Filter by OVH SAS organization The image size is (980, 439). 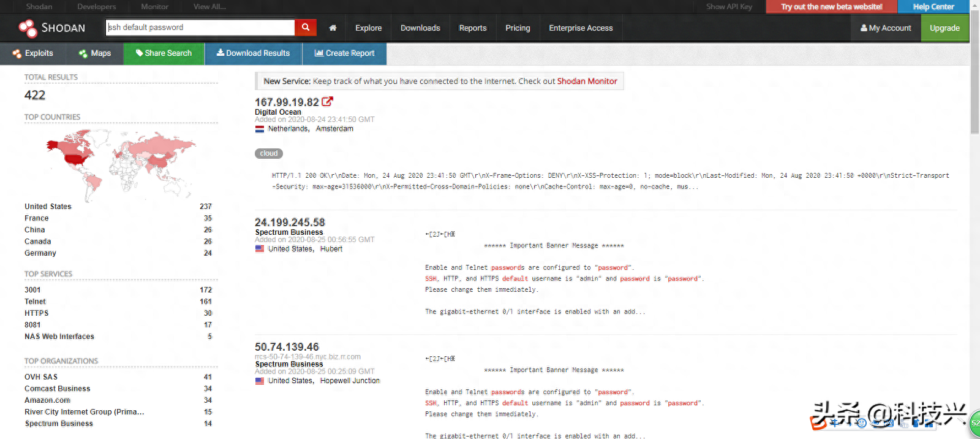click(x=41, y=377)
